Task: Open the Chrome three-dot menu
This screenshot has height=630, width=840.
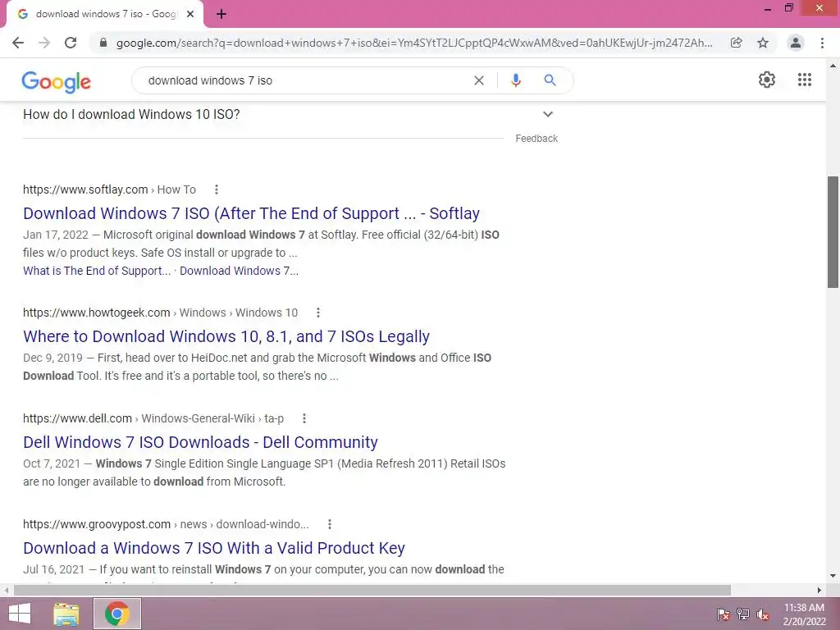Action: [822, 43]
